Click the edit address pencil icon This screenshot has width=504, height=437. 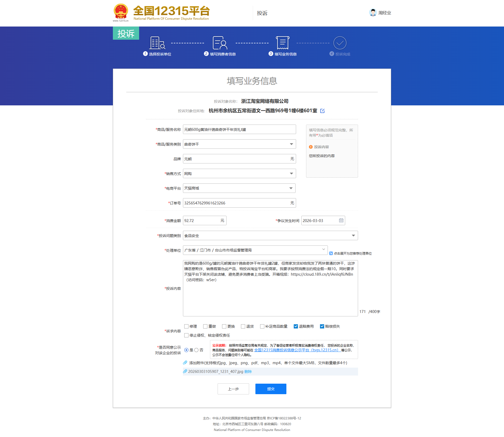pos(322,111)
